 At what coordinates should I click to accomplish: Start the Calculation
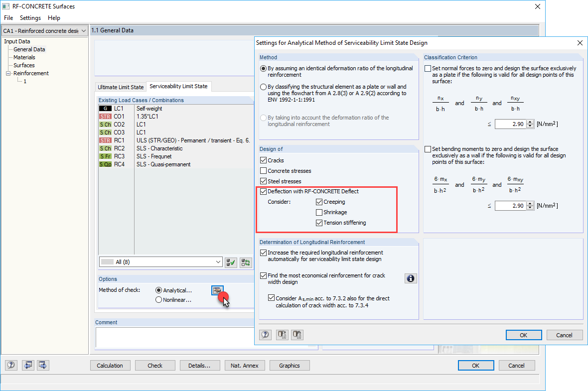click(110, 365)
